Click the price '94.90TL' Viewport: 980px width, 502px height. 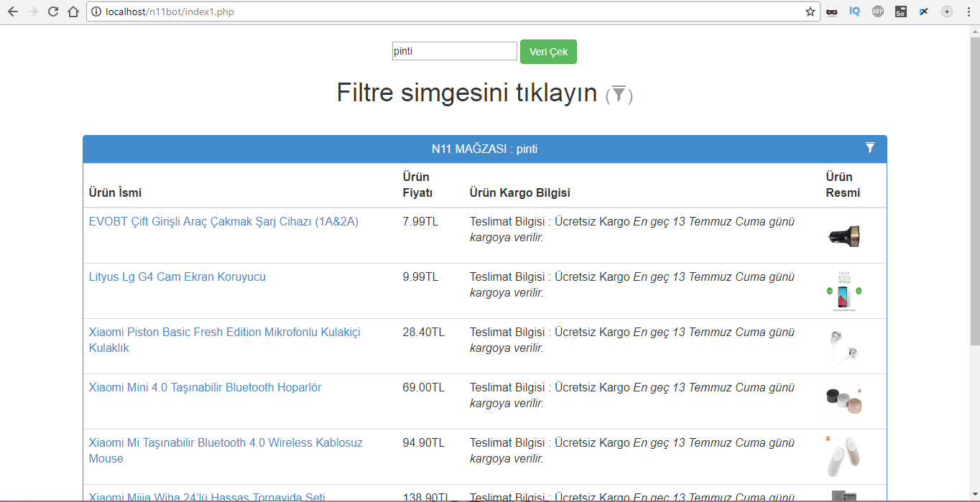pos(424,442)
